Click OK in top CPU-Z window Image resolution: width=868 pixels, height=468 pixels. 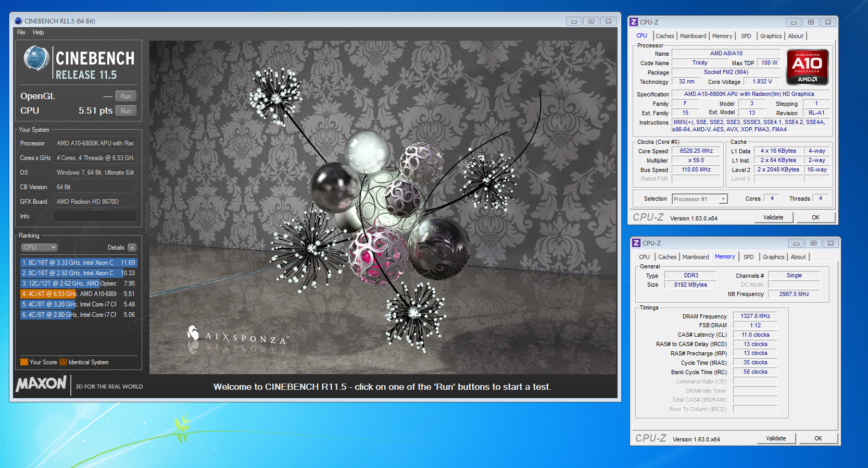coord(815,217)
